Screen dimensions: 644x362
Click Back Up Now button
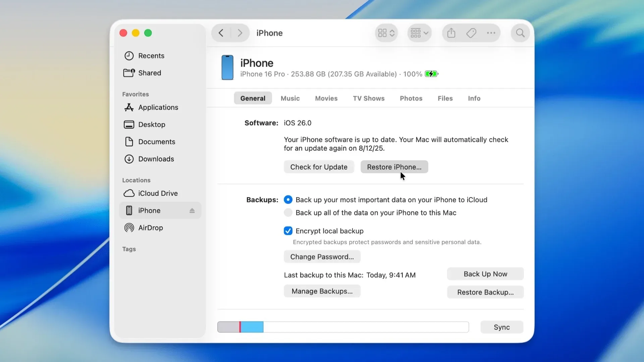tap(485, 274)
